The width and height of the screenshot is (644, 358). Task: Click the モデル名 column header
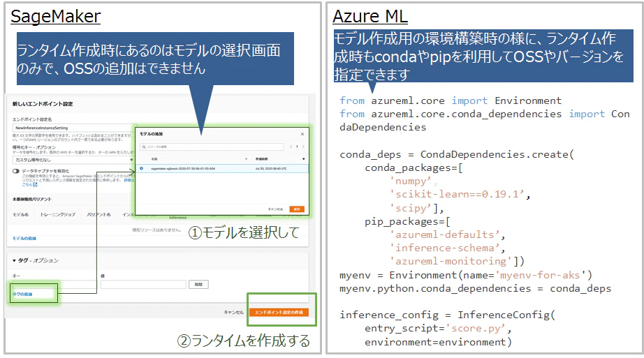coord(20,215)
